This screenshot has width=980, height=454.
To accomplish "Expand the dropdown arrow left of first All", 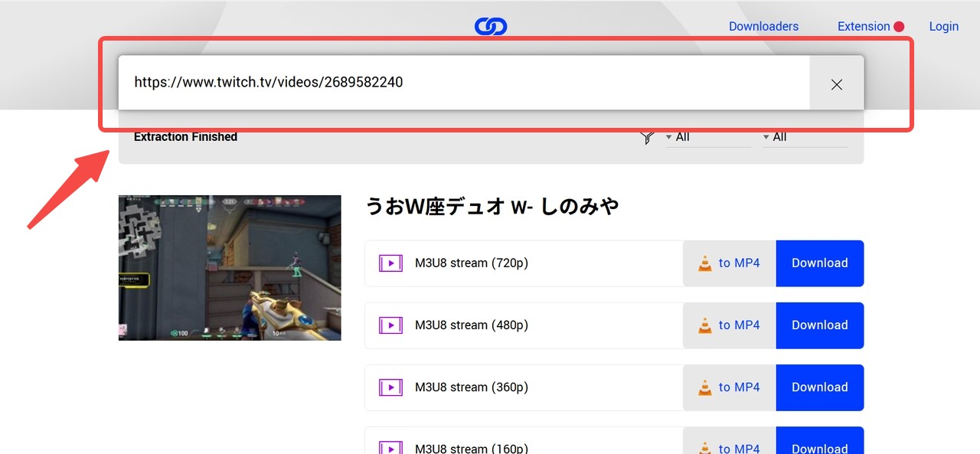I will point(668,137).
